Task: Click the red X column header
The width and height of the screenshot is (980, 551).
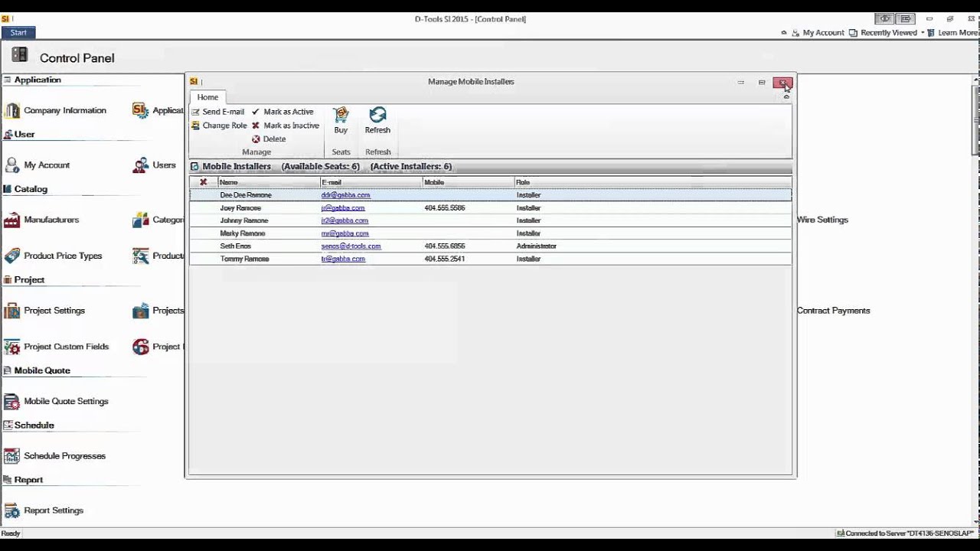Action: (203, 182)
